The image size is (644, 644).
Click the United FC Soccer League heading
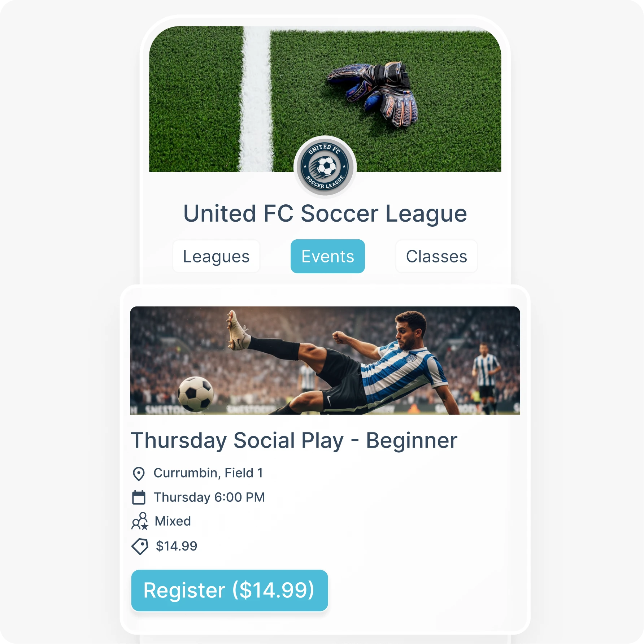pos(325,214)
